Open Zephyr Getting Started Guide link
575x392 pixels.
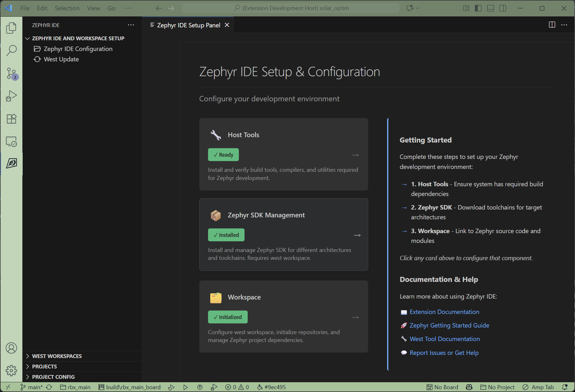[449, 325]
